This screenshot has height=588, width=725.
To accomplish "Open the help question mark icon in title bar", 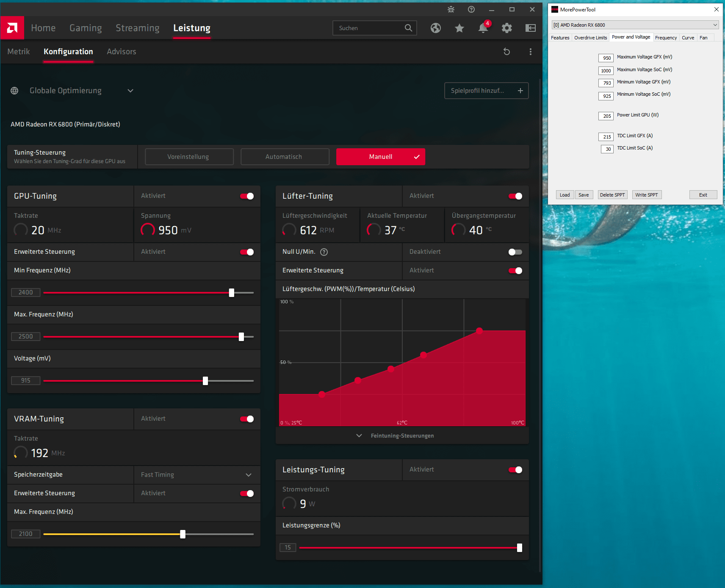I will [x=471, y=9].
